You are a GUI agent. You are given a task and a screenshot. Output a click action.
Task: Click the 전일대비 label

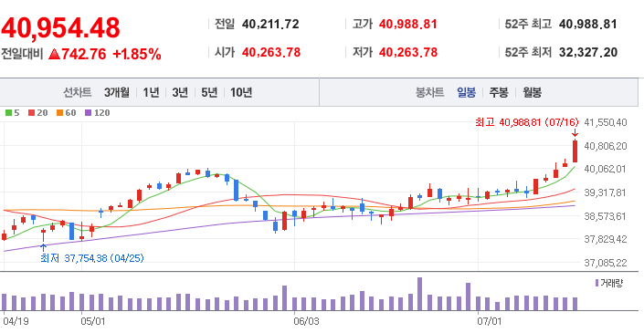[22, 54]
